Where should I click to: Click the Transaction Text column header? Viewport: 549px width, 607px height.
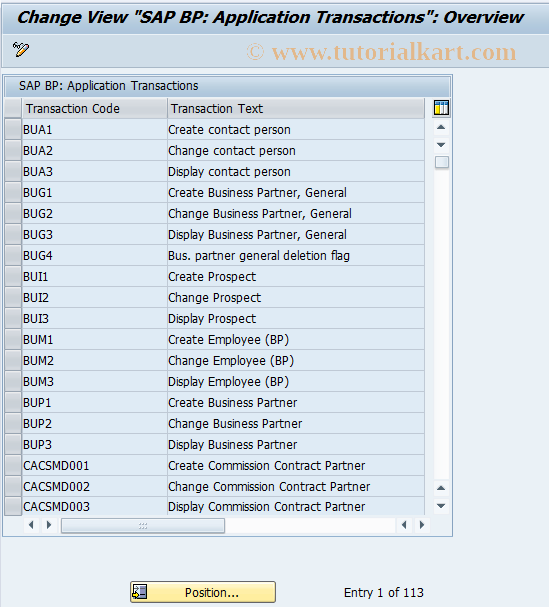point(296,108)
